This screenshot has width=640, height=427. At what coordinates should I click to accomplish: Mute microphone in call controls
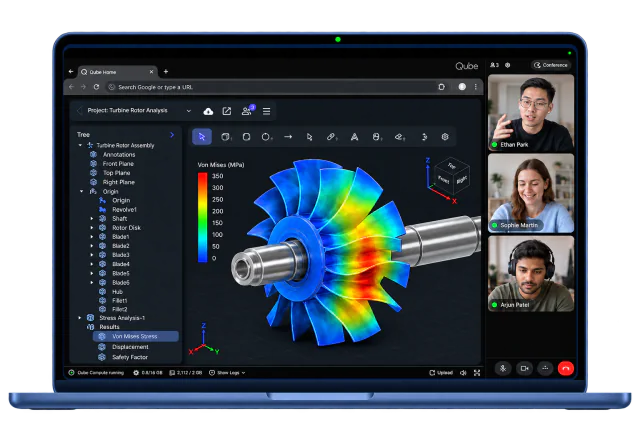click(503, 368)
